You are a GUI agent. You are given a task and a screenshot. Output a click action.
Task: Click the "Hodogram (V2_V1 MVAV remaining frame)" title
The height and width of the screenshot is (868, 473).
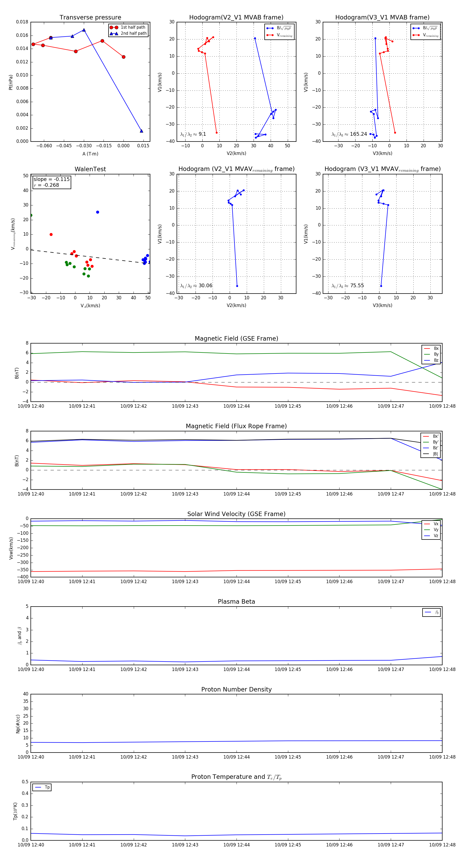236,169
